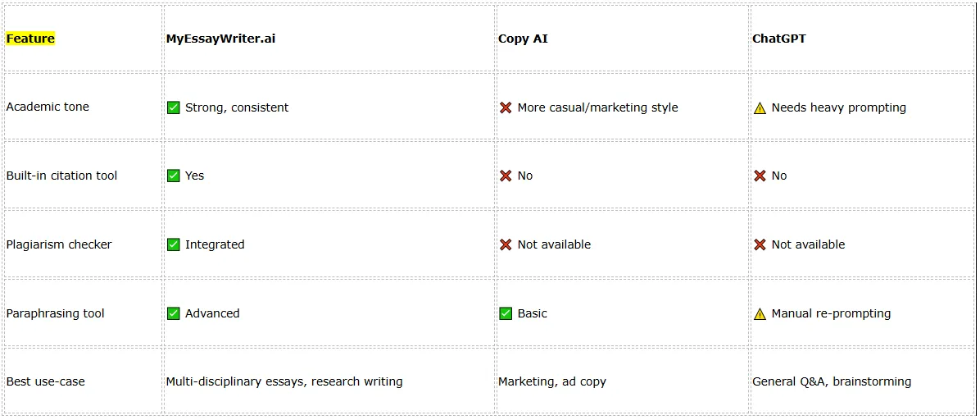
Task: Click "Multi-disciplinary essays, research writing" cell text
Action: [x=284, y=381]
